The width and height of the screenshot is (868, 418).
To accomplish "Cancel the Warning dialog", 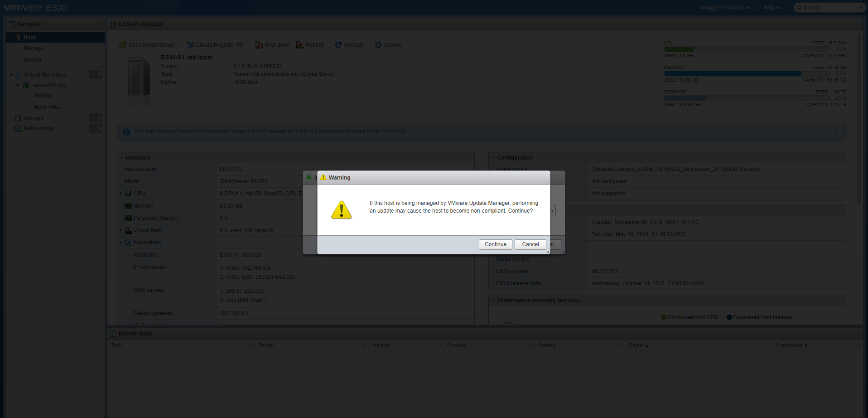I will [530, 244].
